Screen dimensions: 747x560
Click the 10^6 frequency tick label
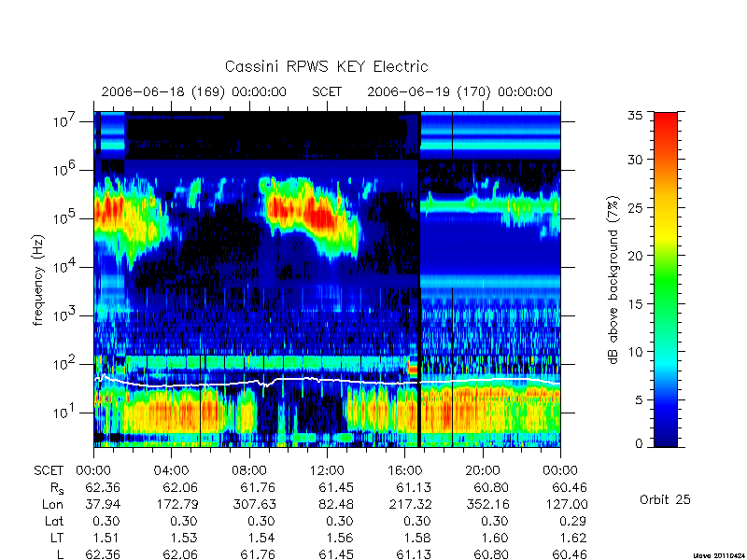click(65, 169)
